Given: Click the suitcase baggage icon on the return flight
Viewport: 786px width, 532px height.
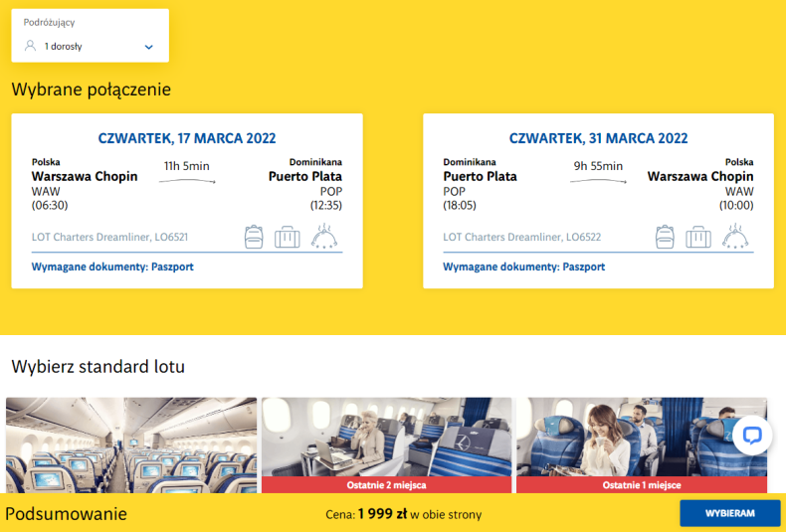Looking at the screenshot, I should tap(698, 237).
